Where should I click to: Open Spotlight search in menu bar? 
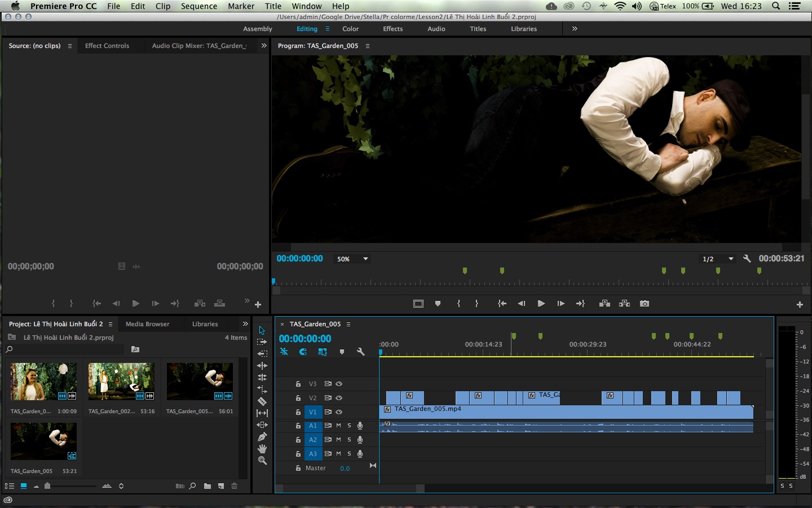point(776,6)
